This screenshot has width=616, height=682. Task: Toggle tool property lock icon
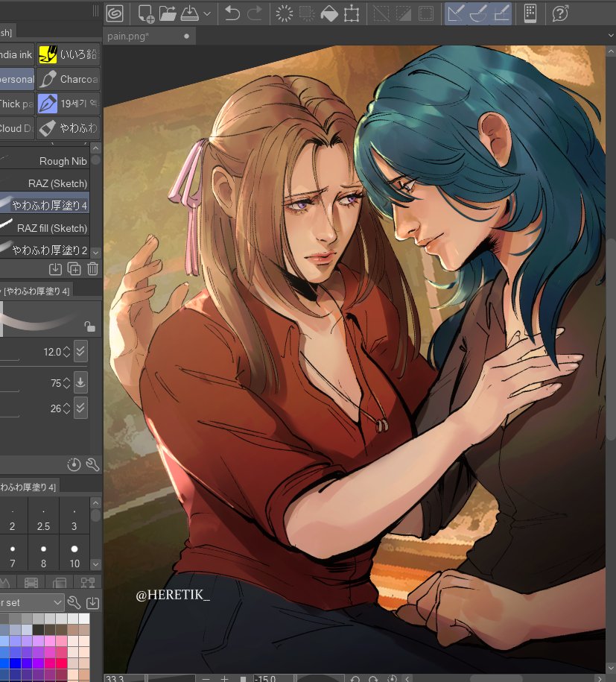tap(89, 326)
